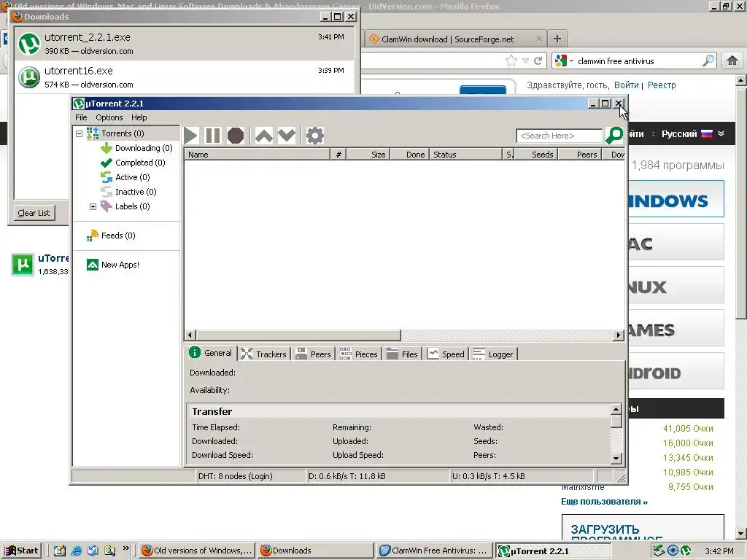Select Downloading (0) in the sidebar
The image size is (747, 560).
pyautogui.click(x=136, y=148)
